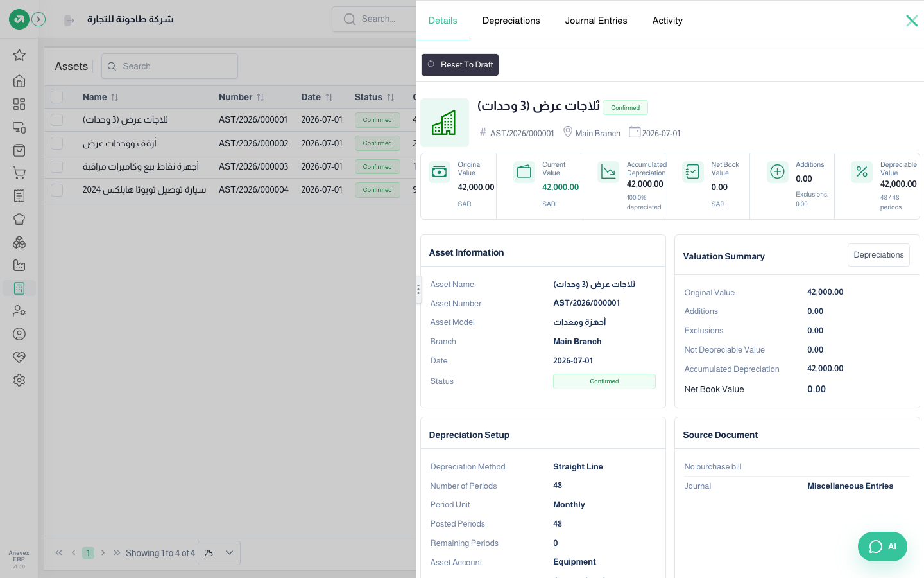Sort the table by Date column
This screenshot has width=924, height=578.
[317, 97]
